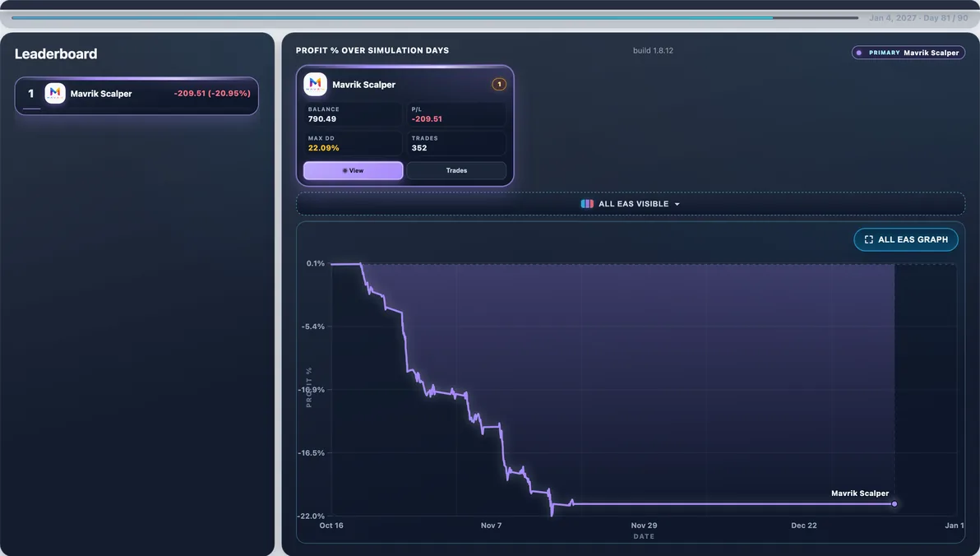The height and width of the screenshot is (556, 980).
Task: Click the TRADES count 352
Action: (x=418, y=148)
